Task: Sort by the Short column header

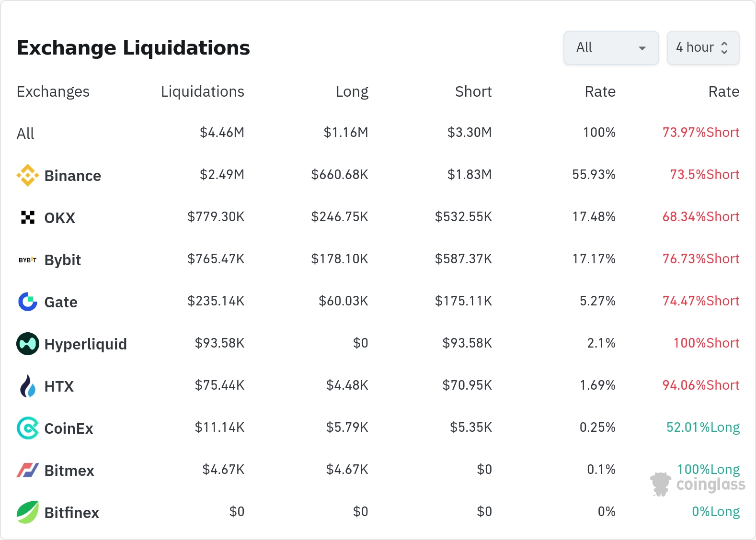Action: coord(473,91)
